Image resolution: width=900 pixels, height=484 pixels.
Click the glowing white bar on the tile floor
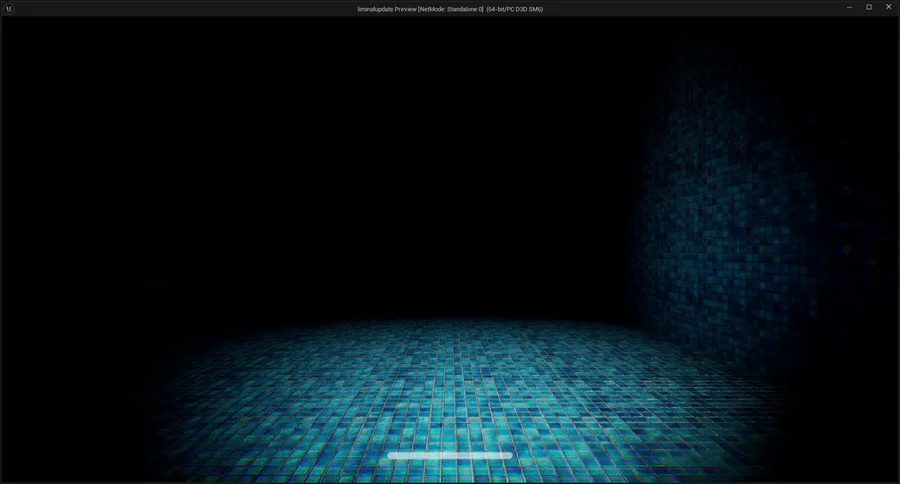[450, 455]
